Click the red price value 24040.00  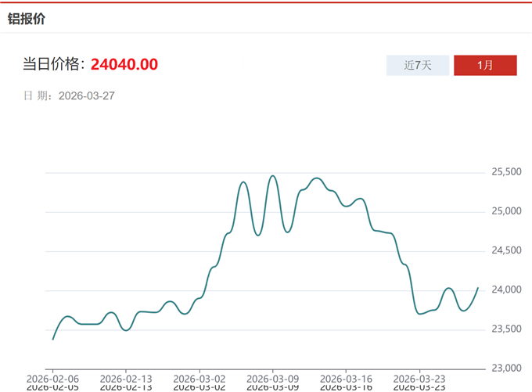click(124, 64)
